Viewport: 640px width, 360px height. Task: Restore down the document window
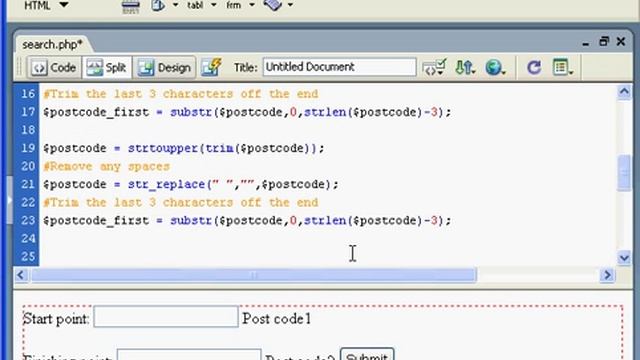tap(604, 42)
